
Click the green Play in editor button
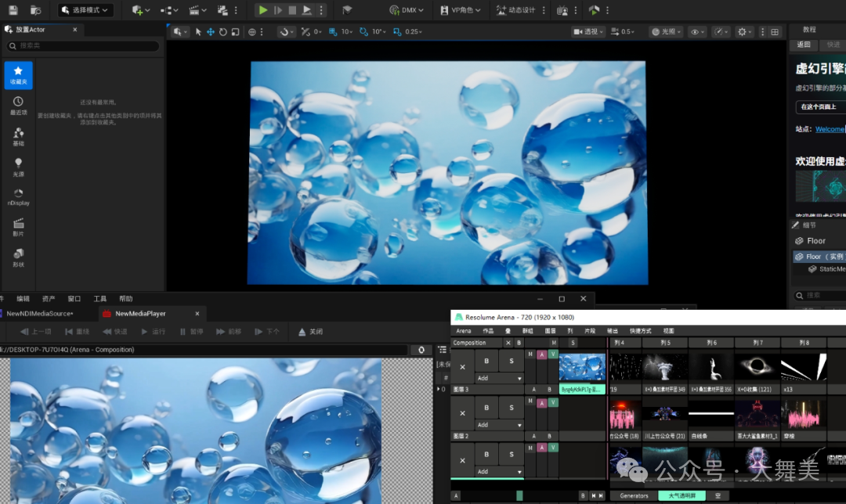tap(263, 10)
